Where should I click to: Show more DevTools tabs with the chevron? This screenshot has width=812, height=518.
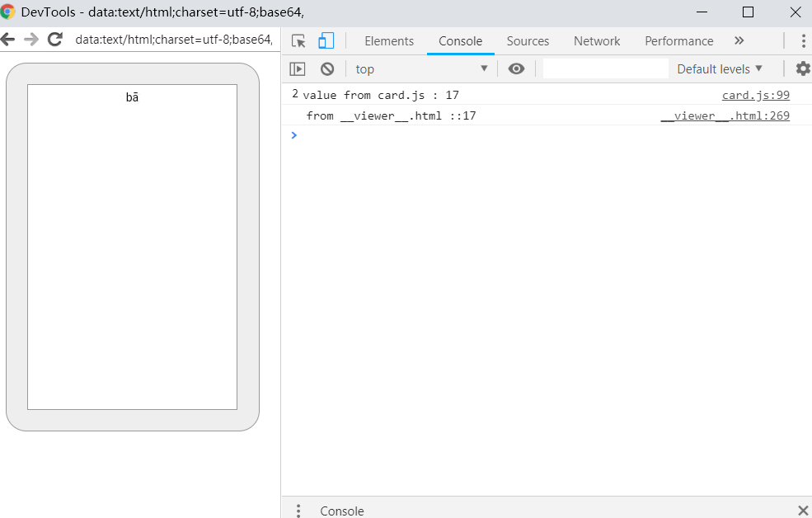[739, 40]
